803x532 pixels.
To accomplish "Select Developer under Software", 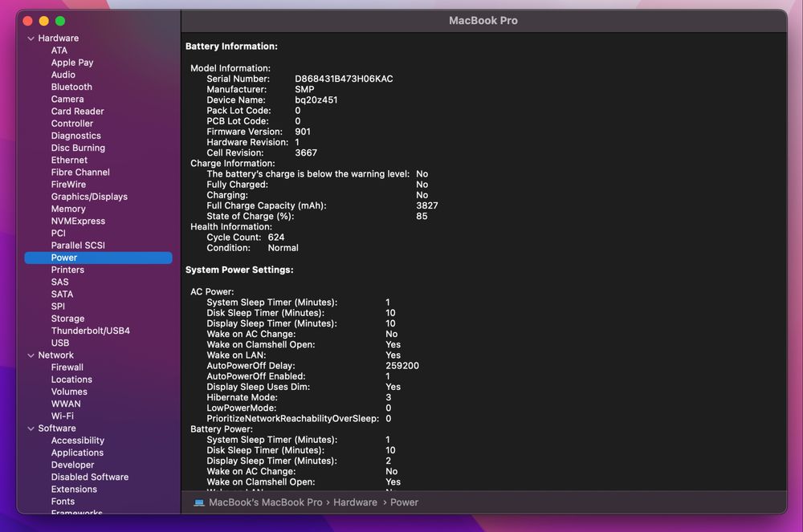I will pyautogui.click(x=72, y=465).
